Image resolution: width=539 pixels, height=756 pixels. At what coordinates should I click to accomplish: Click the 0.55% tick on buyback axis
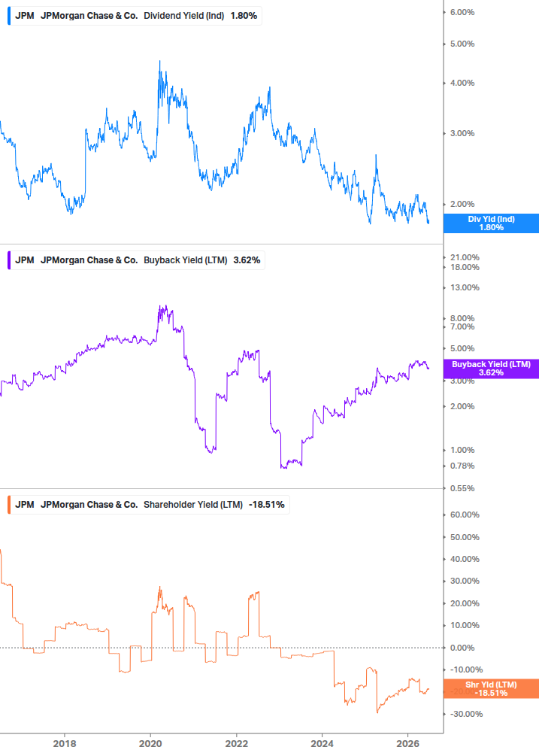(462, 488)
